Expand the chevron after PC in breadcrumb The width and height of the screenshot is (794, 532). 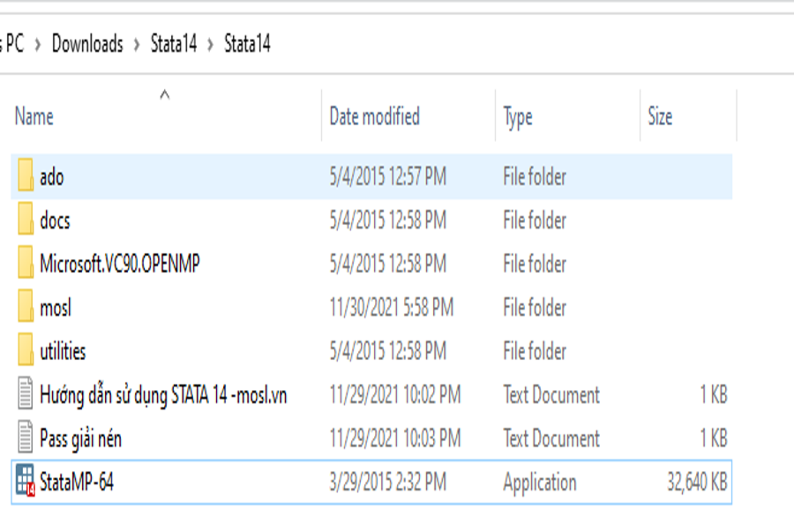point(37,45)
